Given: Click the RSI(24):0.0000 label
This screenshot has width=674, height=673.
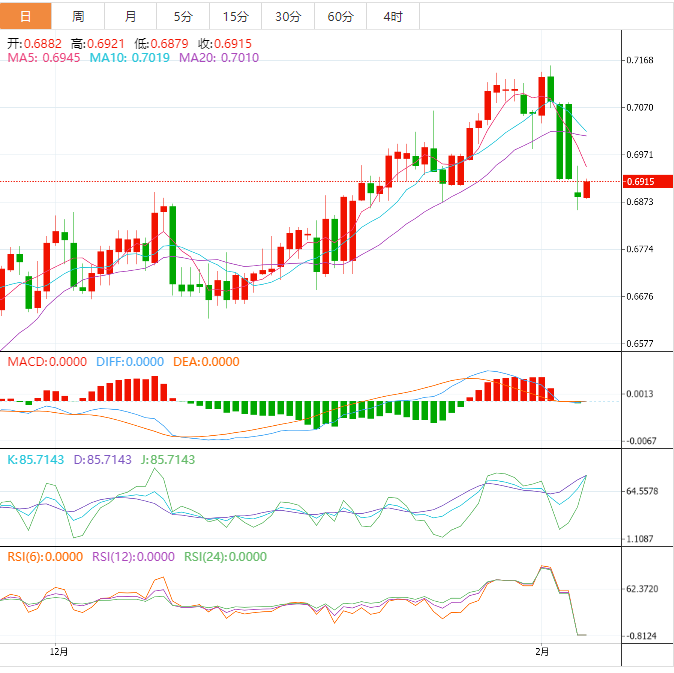Looking at the screenshot, I should click(x=225, y=557).
